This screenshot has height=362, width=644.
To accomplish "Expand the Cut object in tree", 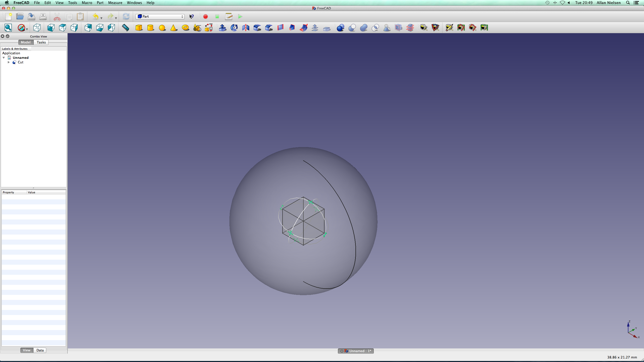I will click(x=9, y=62).
